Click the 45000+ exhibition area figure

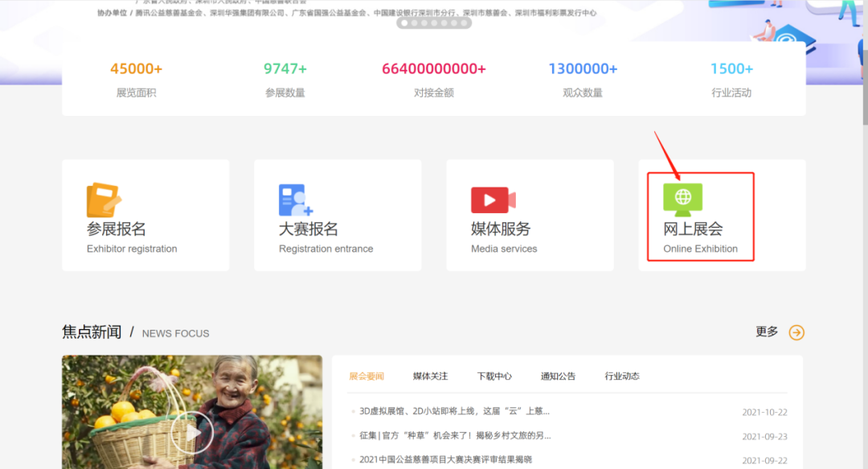click(136, 68)
